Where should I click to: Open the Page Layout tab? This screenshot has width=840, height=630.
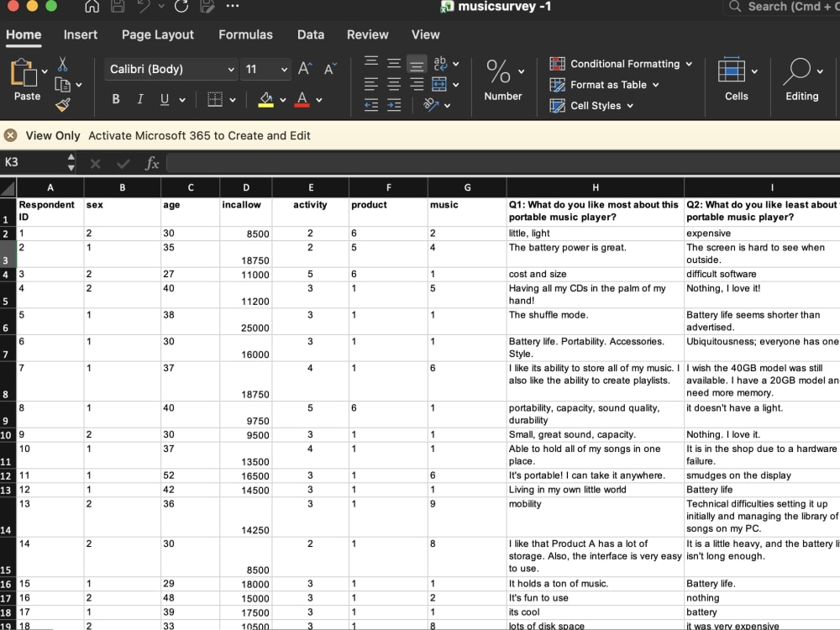[158, 34]
